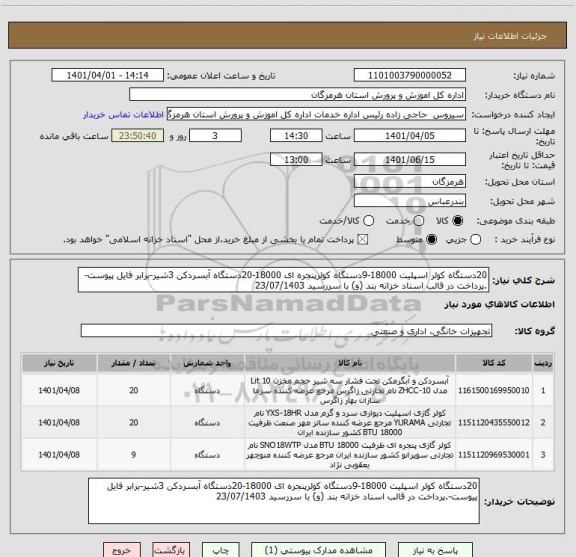Screen dimensions: 576x557
Task: Click the واحد شمارش column header
Action: pyautogui.click(x=207, y=363)
